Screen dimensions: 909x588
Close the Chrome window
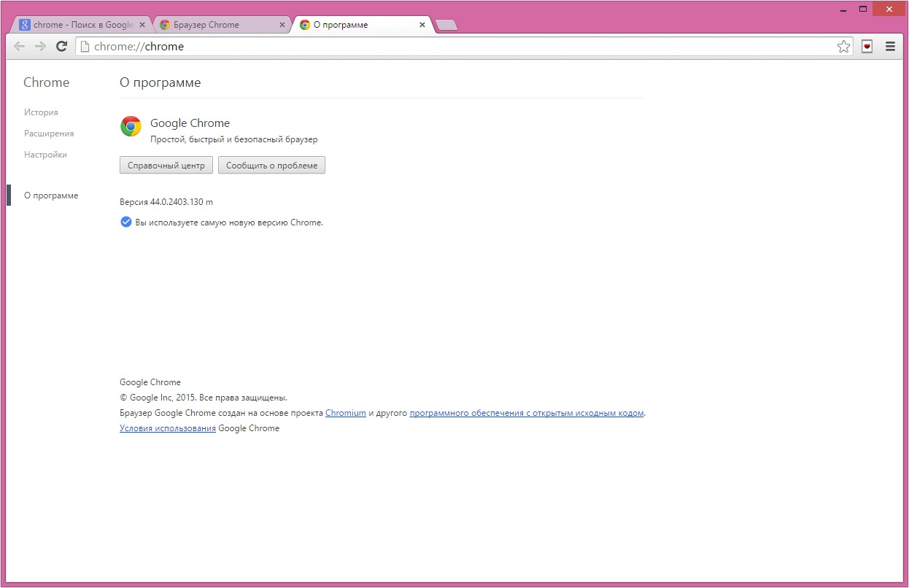889,9
